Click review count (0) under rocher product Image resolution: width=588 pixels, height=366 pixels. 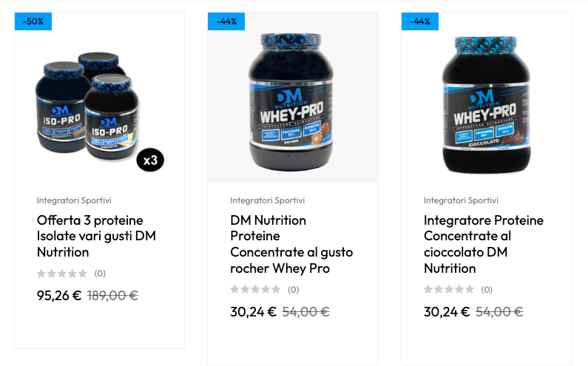[293, 290]
